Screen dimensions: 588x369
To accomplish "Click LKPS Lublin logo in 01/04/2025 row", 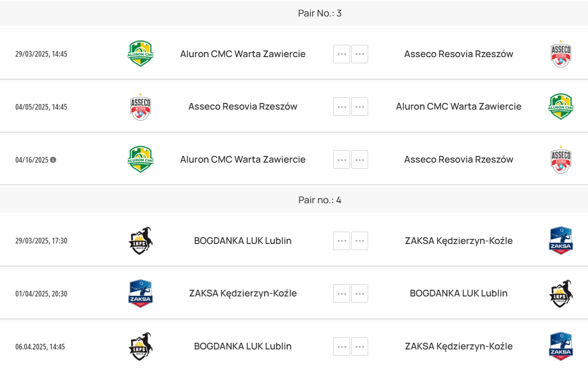I will [x=561, y=293].
